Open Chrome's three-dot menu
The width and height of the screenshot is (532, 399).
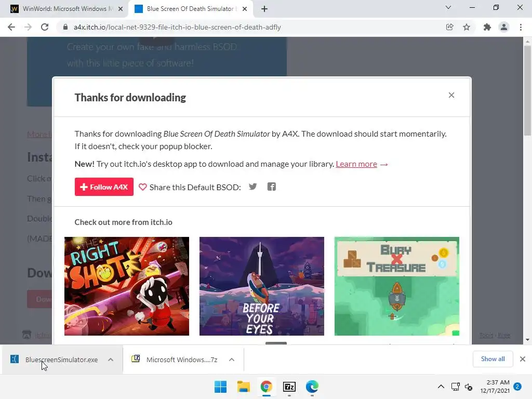coord(521,27)
